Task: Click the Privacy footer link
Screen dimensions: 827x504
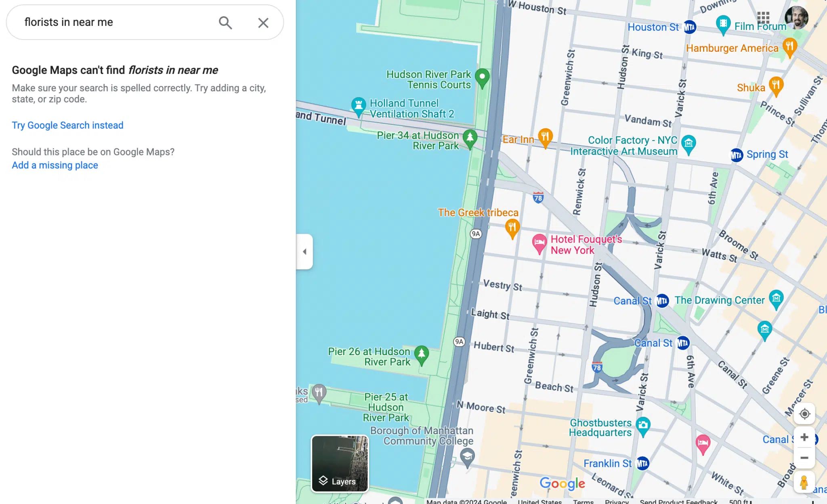Action: click(617, 502)
